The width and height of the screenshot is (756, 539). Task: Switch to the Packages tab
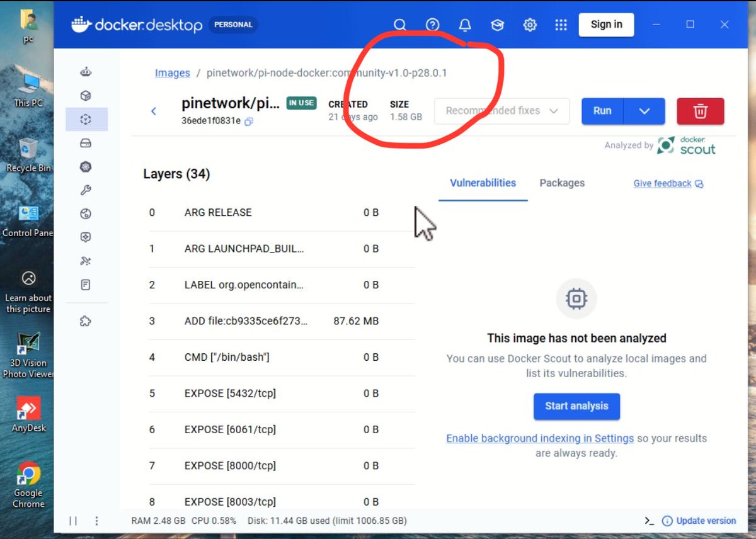[x=562, y=183]
